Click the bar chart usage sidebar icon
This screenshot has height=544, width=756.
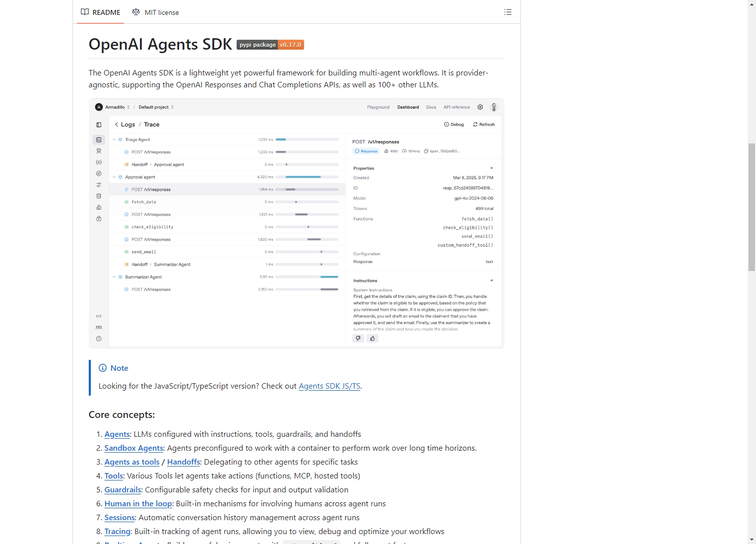click(99, 207)
